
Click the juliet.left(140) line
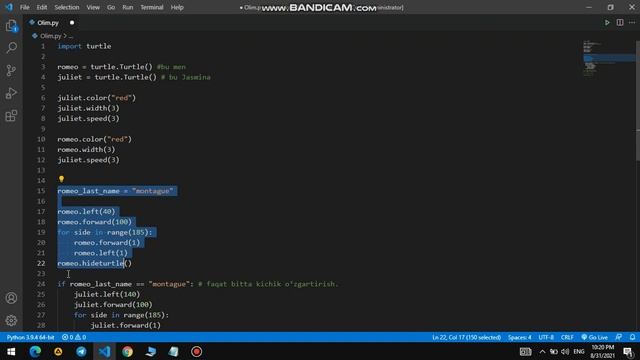tap(107, 294)
